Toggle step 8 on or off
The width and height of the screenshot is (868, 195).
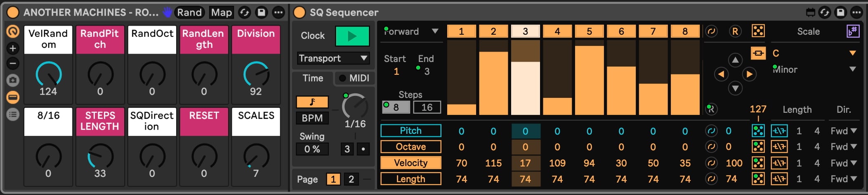click(685, 31)
